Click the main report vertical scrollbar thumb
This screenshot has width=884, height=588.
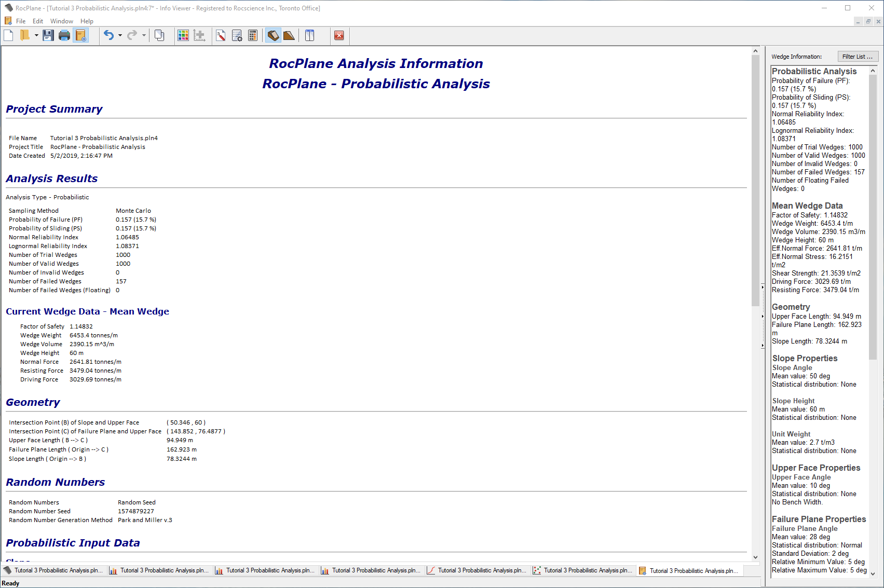[x=755, y=180]
